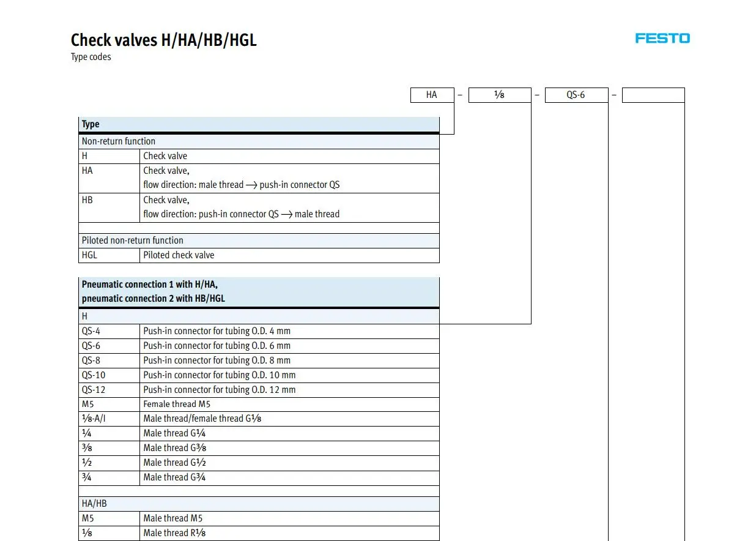Select the ⅛ type code box
Image resolution: width=756 pixels, height=541 pixels.
point(500,95)
